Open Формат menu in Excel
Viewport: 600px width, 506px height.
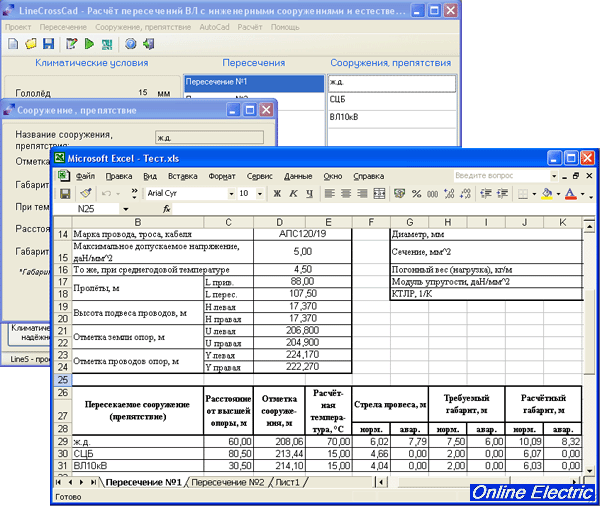[x=222, y=176]
